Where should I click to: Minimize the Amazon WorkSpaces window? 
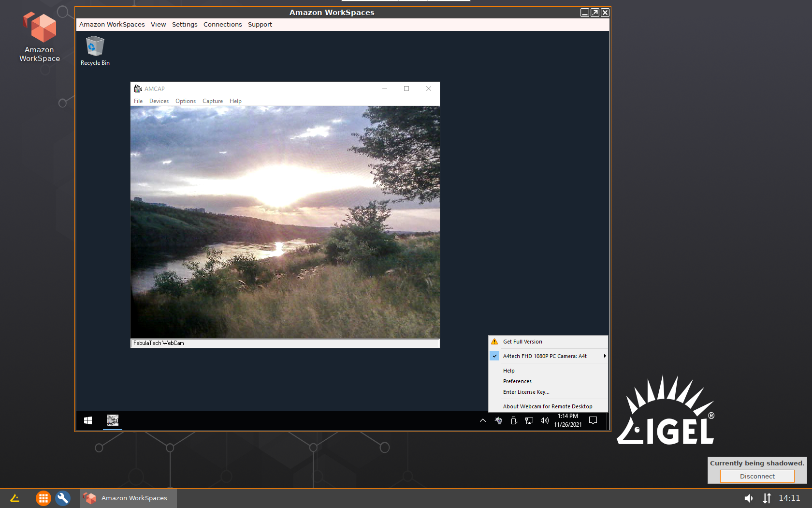pyautogui.click(x=585, y=13)
